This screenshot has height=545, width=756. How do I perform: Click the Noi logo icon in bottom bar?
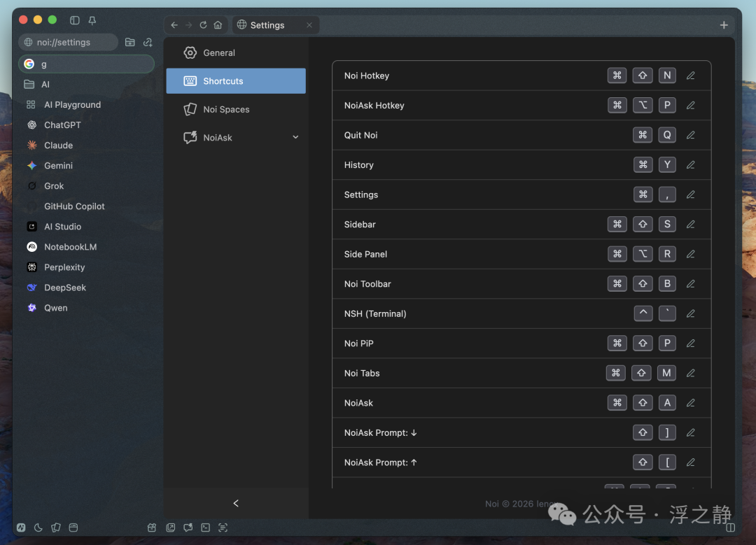click(21, 528)
